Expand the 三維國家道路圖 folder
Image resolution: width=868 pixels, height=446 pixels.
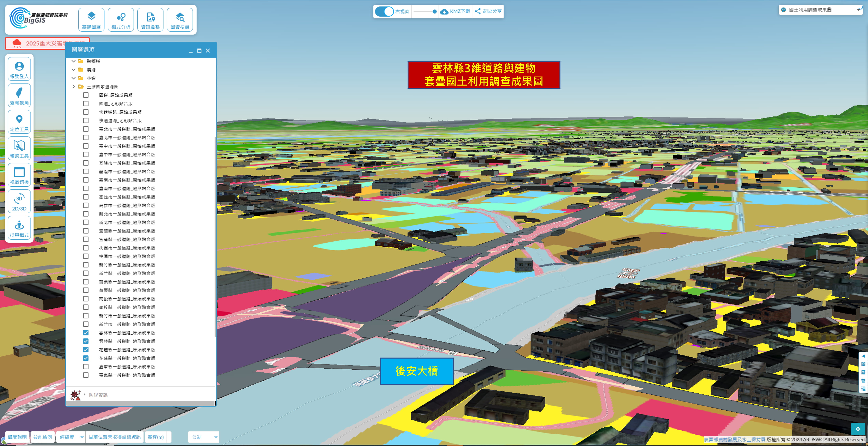click(74, 87)
